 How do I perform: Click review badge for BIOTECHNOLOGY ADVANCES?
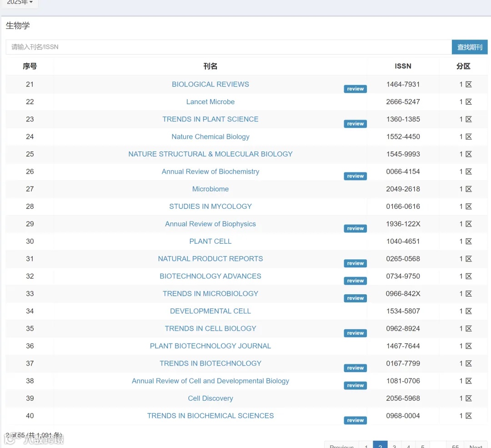[355, 281]
